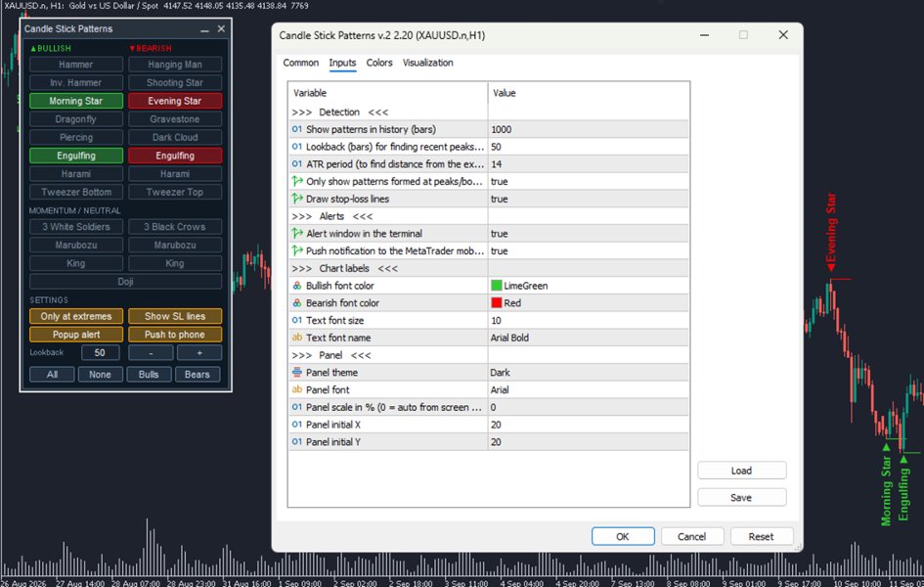Image resolution: width=924 pixels, height=587 pixels.
Task: Enable Hammer pattern detection
Action: [76, 65]
